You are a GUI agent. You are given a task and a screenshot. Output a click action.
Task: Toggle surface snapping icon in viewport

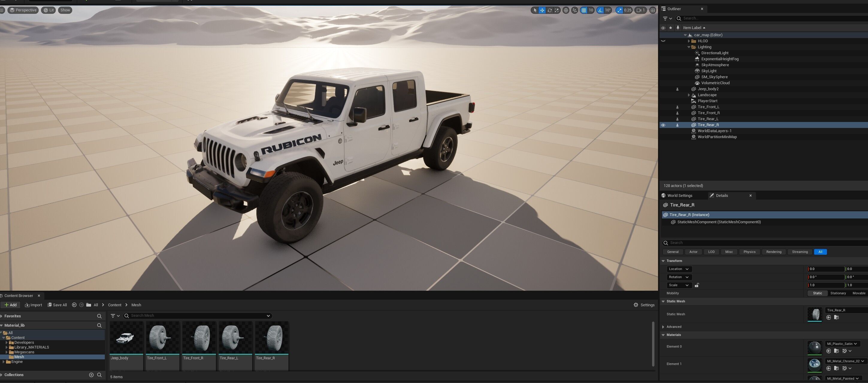coord(575,10)
